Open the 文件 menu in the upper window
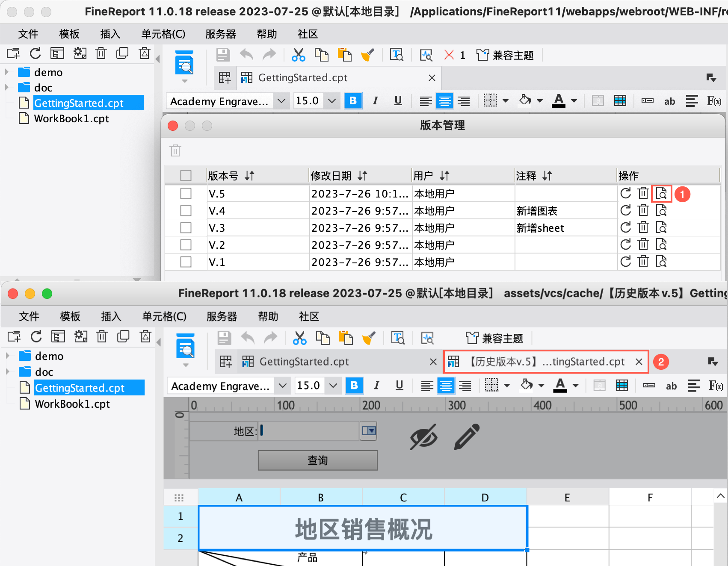 coord(28,34)
